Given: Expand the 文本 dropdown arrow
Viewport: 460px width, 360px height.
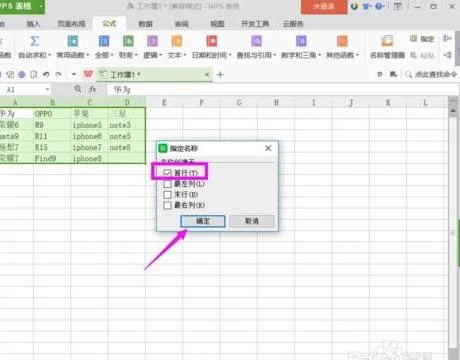Looking at the screenshot, I should (184, 55).
